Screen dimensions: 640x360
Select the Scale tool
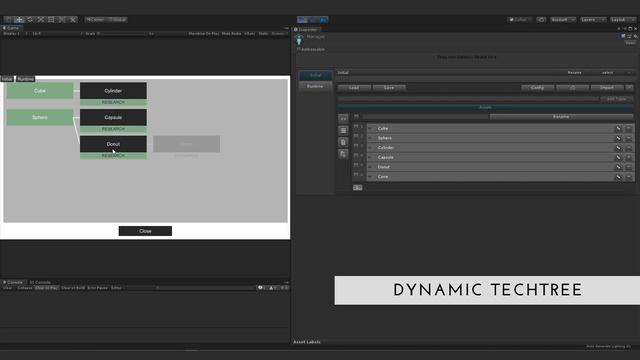(x=40, y=20)
